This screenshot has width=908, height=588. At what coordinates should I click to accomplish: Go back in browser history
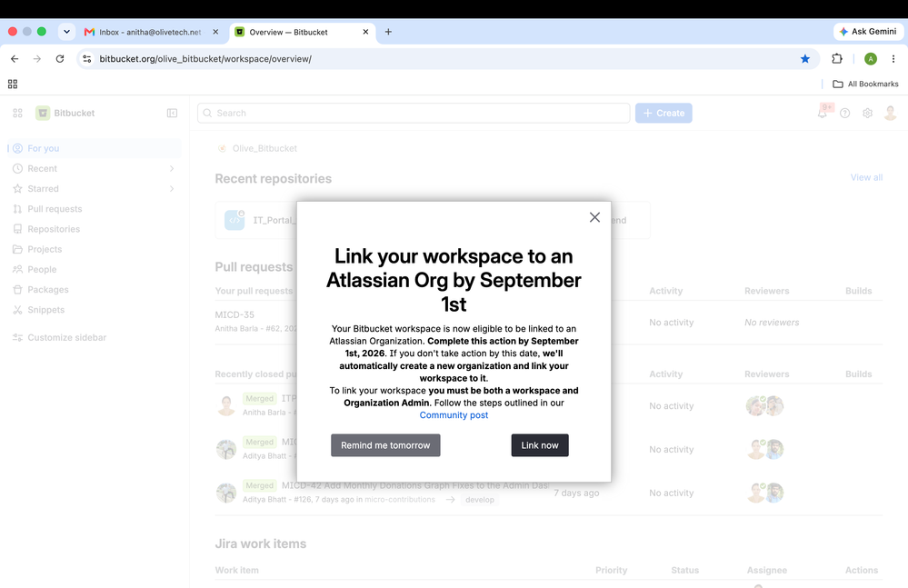(x=15, y=58)
